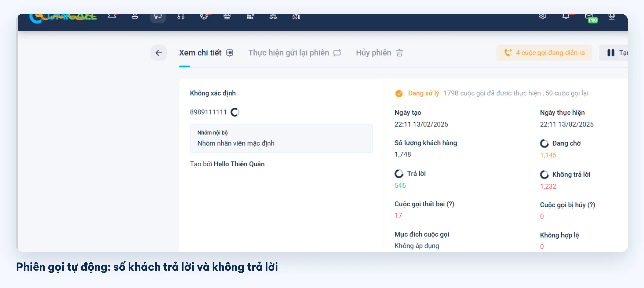The image size is (644, 288).
Task: Open the highlighted megaphone campaign icon
Action: (x=158, y=17)
